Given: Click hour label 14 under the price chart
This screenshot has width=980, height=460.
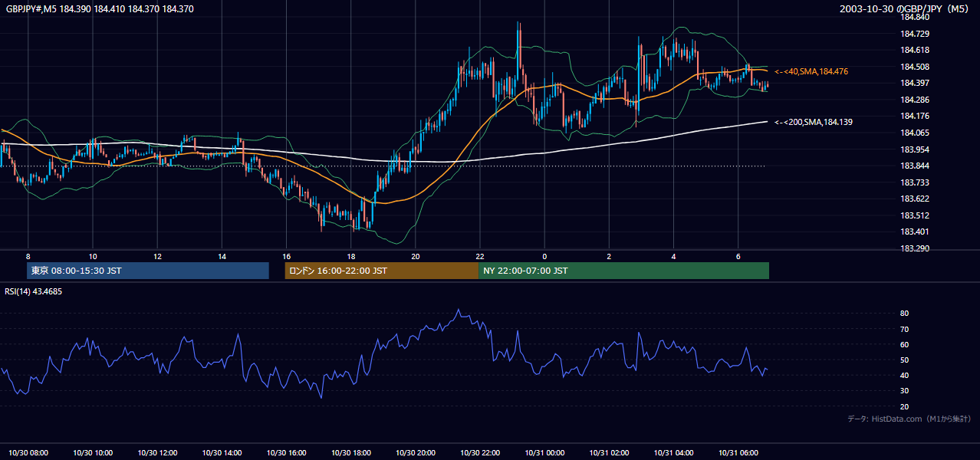Looking at the screenshot, I should tap(222, 255).
